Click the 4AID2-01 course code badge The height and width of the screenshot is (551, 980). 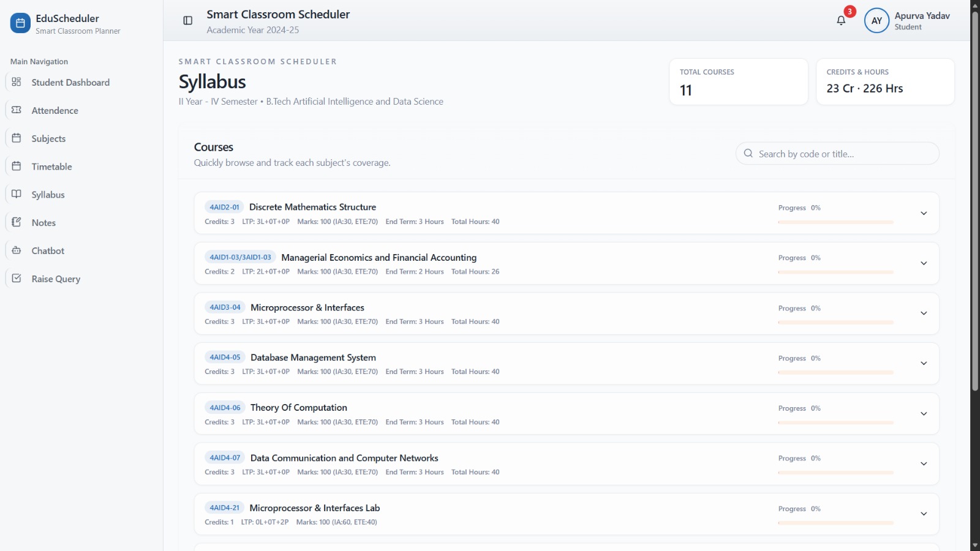(x=224, y=207)
